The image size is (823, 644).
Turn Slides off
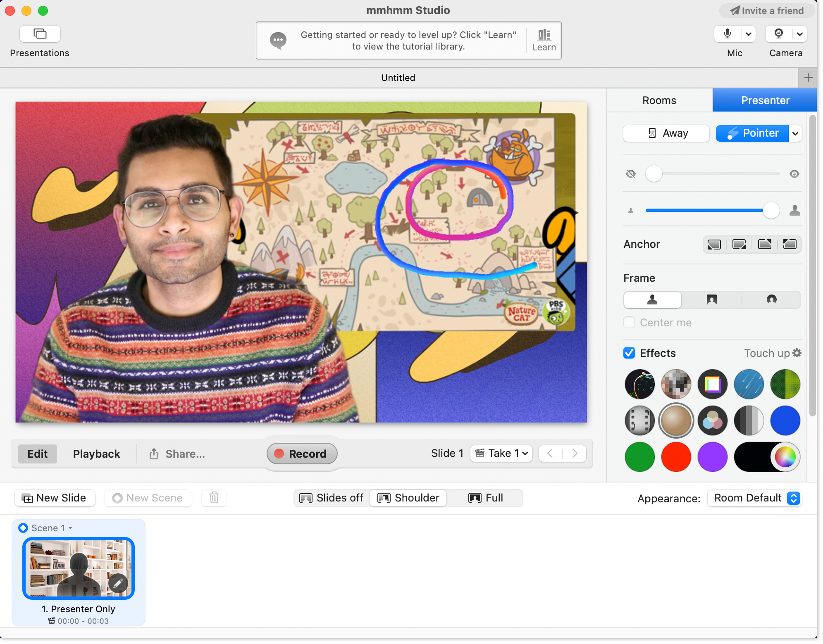click(x=332, y=498)
